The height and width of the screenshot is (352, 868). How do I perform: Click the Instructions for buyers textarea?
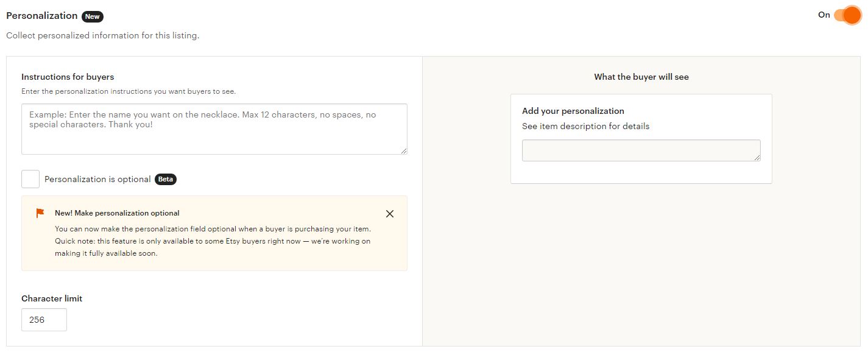(x=214, y=129)
